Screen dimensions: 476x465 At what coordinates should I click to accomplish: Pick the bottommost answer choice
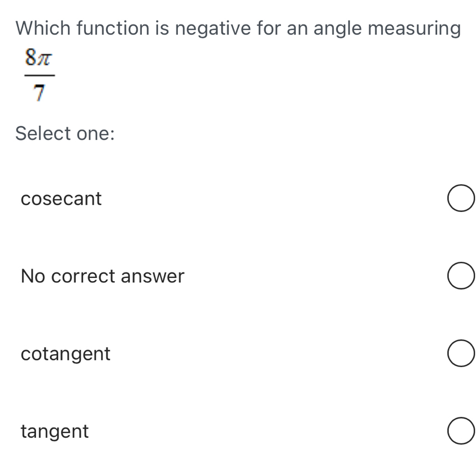point(460,431)
